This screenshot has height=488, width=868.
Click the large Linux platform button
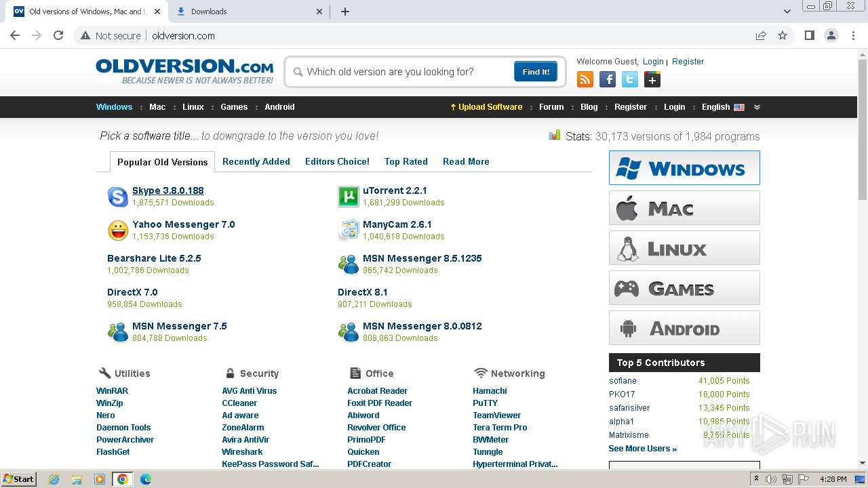pyautogui.click(x=684, y=247)
